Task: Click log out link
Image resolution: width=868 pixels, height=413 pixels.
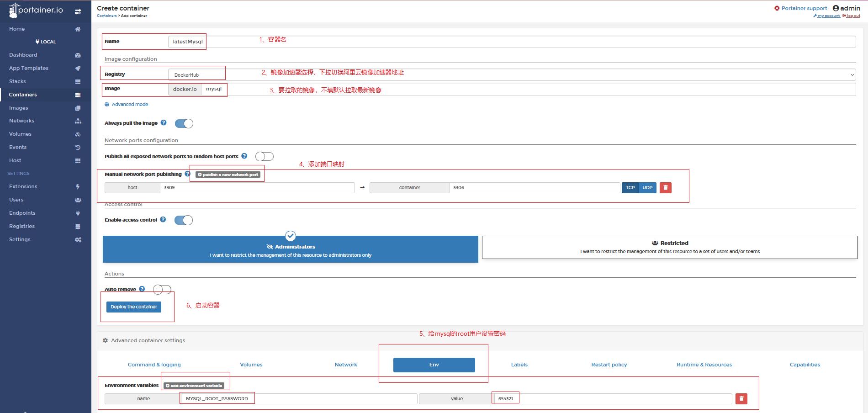Action: click(851, 16)
